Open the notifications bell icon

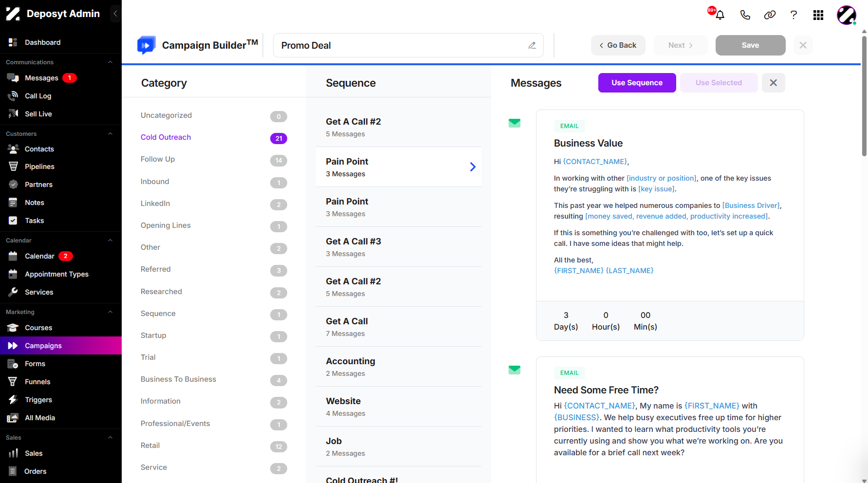(720, 15)
